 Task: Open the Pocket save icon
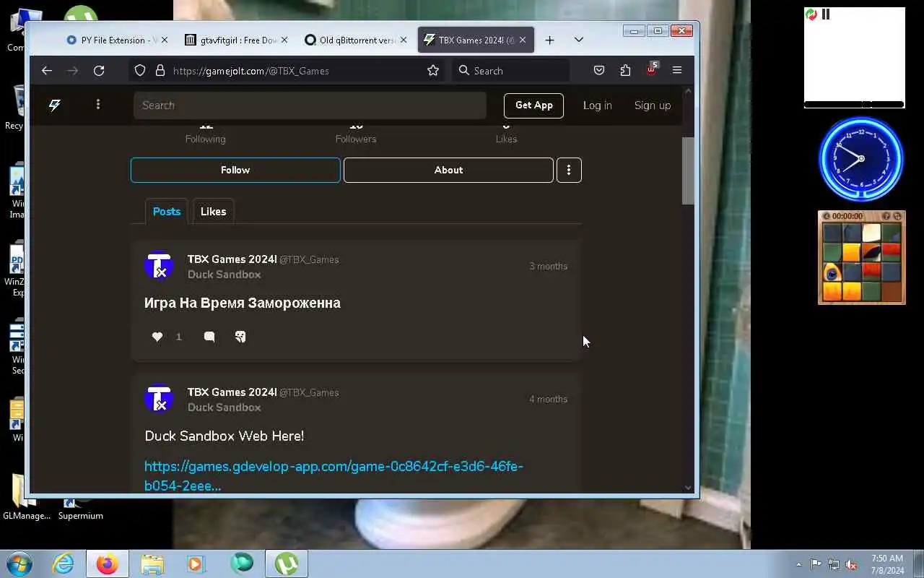coord(599,71)
